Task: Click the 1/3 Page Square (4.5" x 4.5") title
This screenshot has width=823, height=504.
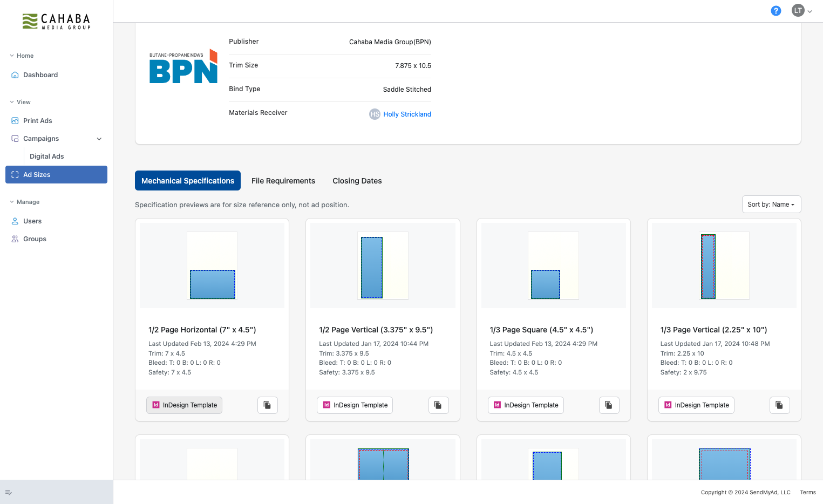Action: click(541, 330)
